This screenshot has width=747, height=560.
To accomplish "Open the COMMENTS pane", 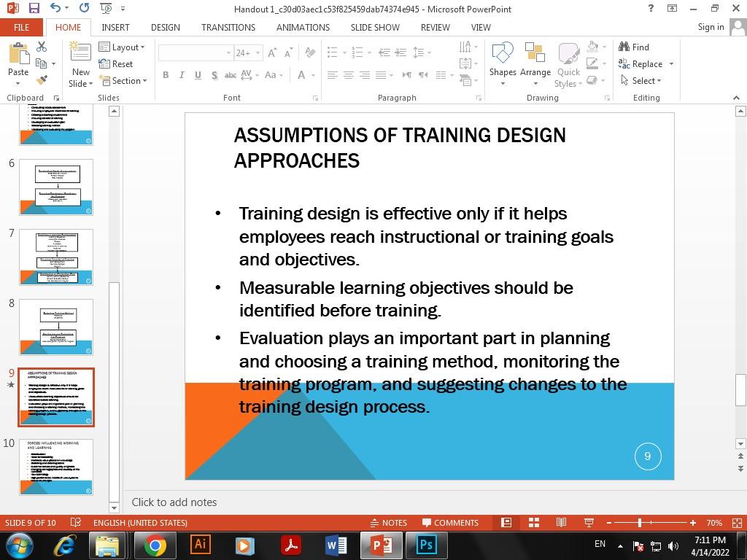I will pos(450,522).
